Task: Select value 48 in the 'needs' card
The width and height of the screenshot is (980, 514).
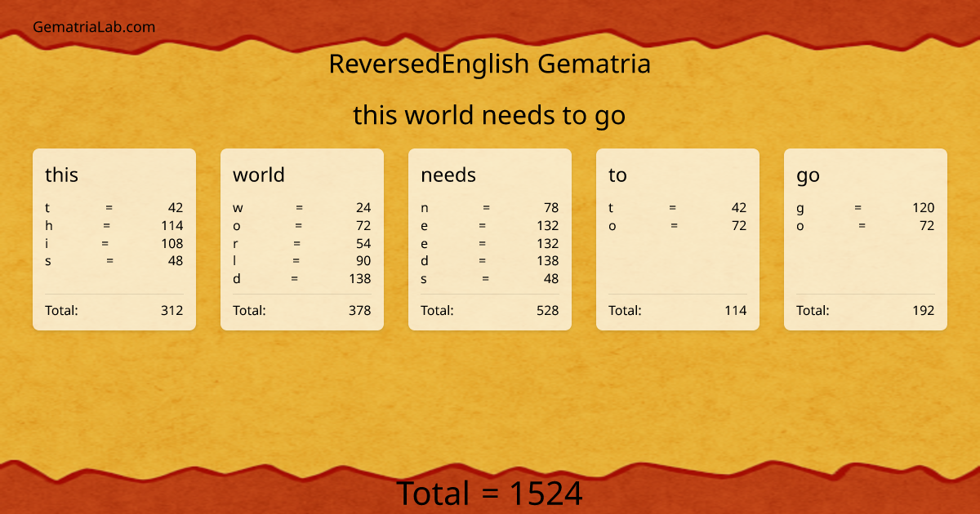Action: pyautogui.click(x=551, y=278)
